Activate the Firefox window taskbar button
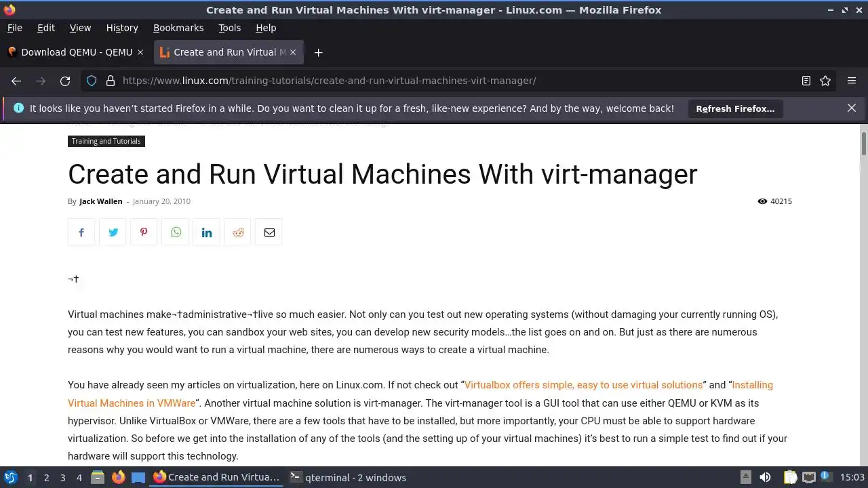 coord(217,477)
